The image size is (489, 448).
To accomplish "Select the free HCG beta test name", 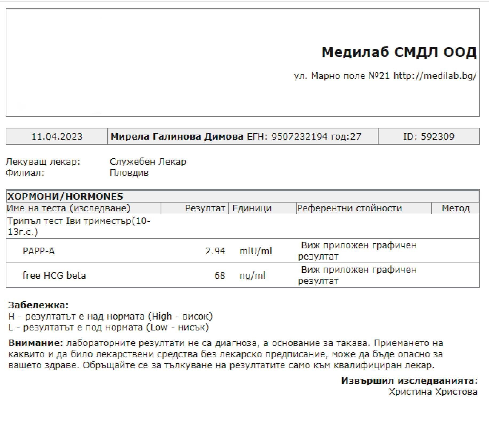I will tap(54, 275).
